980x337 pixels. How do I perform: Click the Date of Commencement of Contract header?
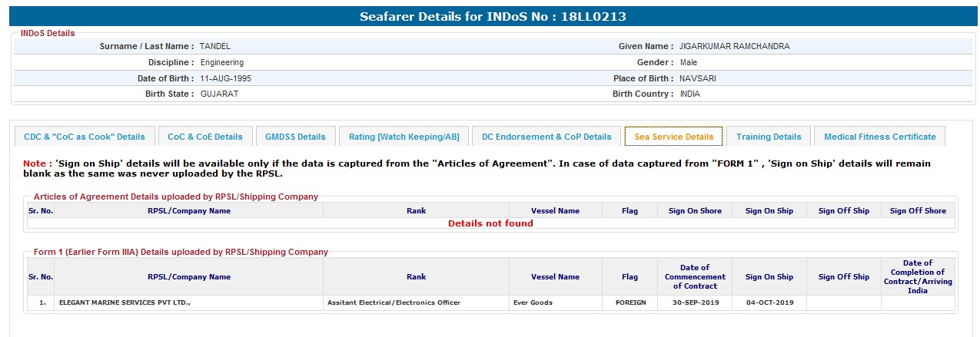tap(695, 276)
